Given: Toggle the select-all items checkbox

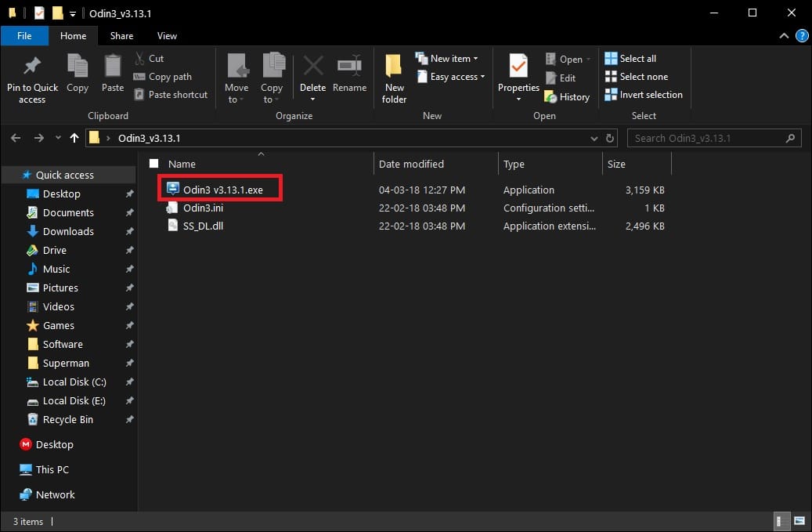Looking at the screenshot, I should 153,164.
